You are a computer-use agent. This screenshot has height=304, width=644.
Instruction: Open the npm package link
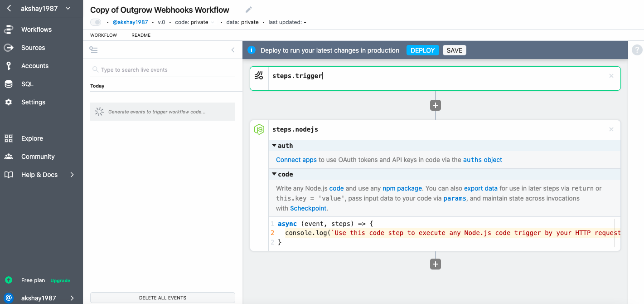[x=402, y=188]
